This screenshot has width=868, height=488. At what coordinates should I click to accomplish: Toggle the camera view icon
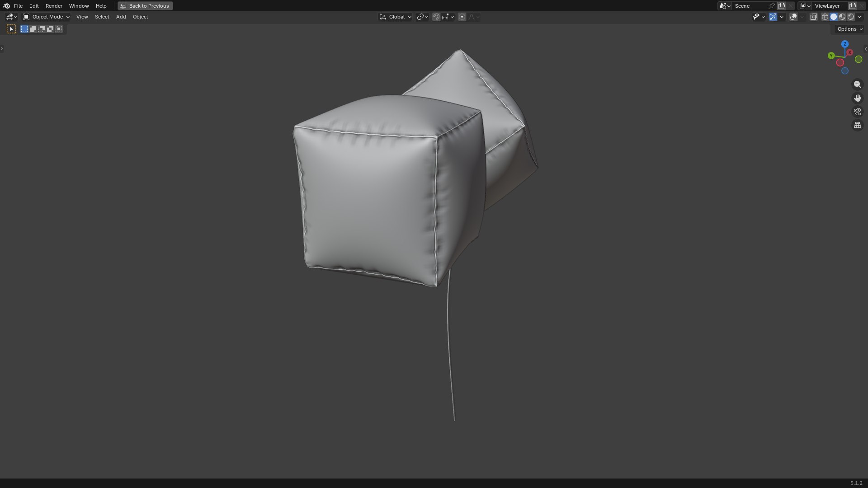(858, 112)
